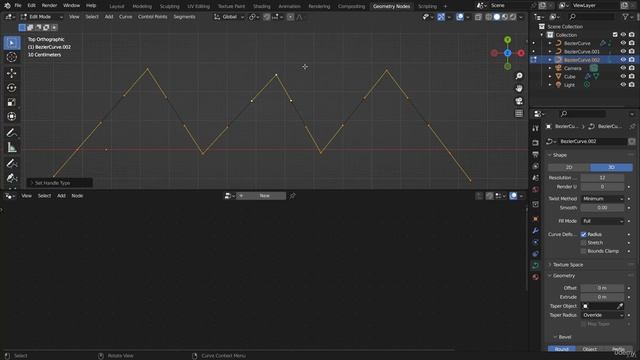Open the Twist Method dropdown
This screenshot has width=640, height=360.
602,199
